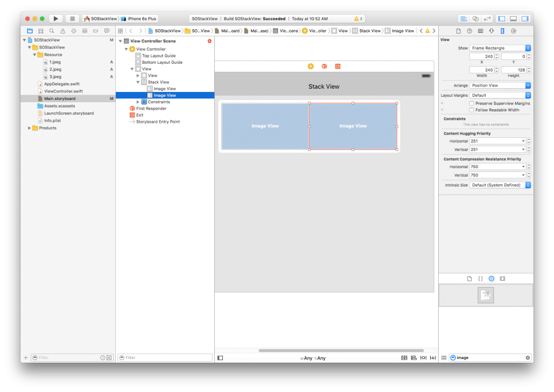Image resolution: width=554 pixels, height=392 pixels.
Task: Click the Pin constraints button
Action: click(424, 358)
